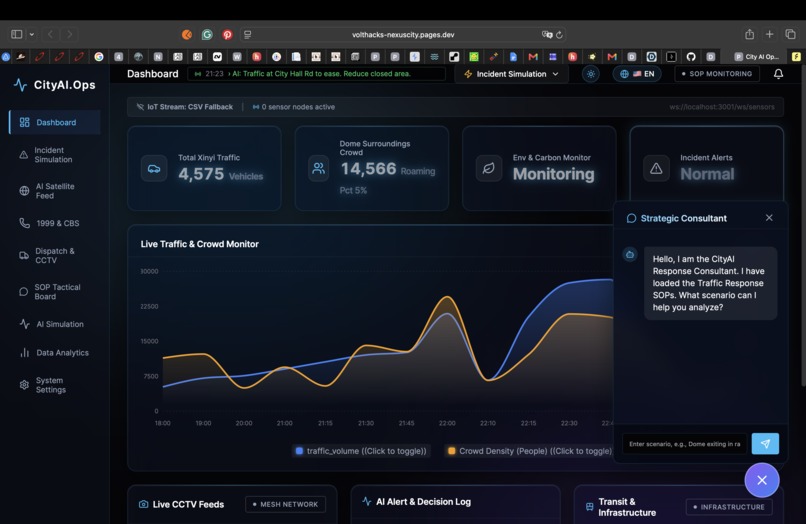Send the chat message with paper plane button

765,444
